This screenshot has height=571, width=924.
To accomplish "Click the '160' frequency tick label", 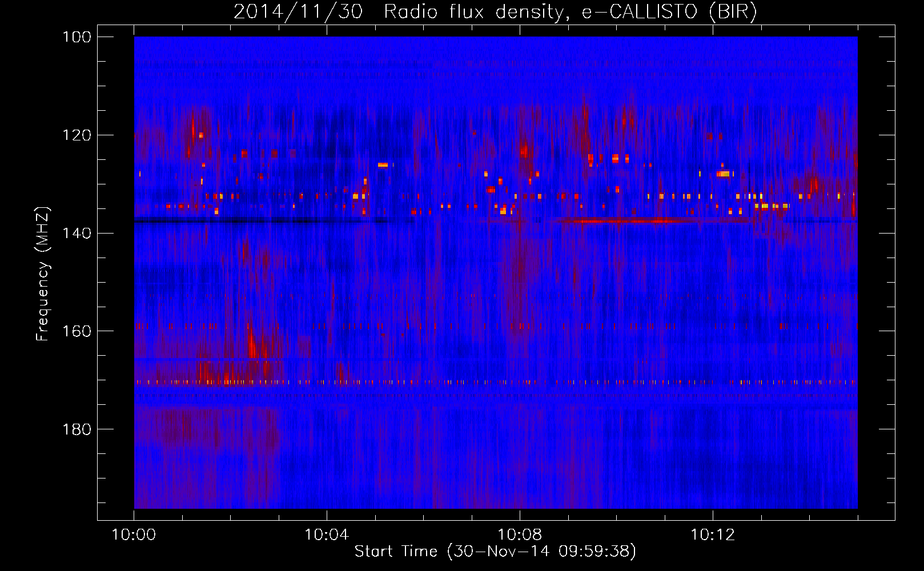I will [76, 331].
